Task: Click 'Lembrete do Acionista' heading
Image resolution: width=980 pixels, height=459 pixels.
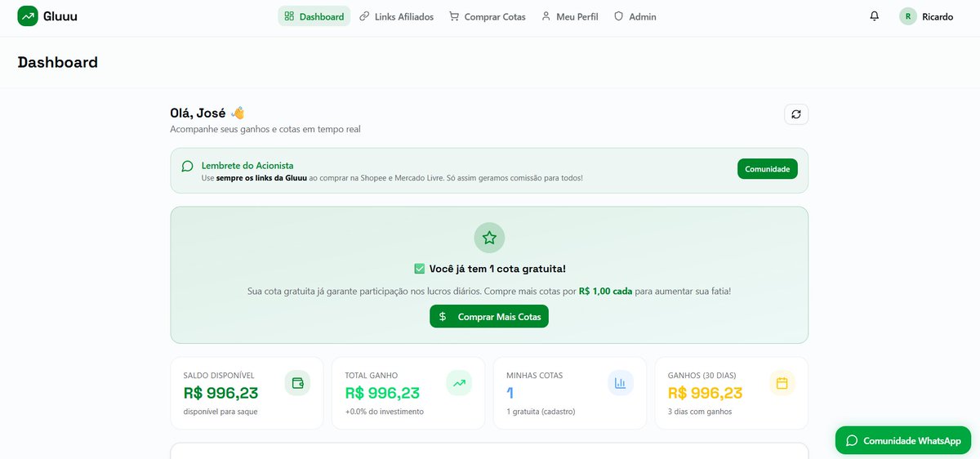Action: (247, 165)
